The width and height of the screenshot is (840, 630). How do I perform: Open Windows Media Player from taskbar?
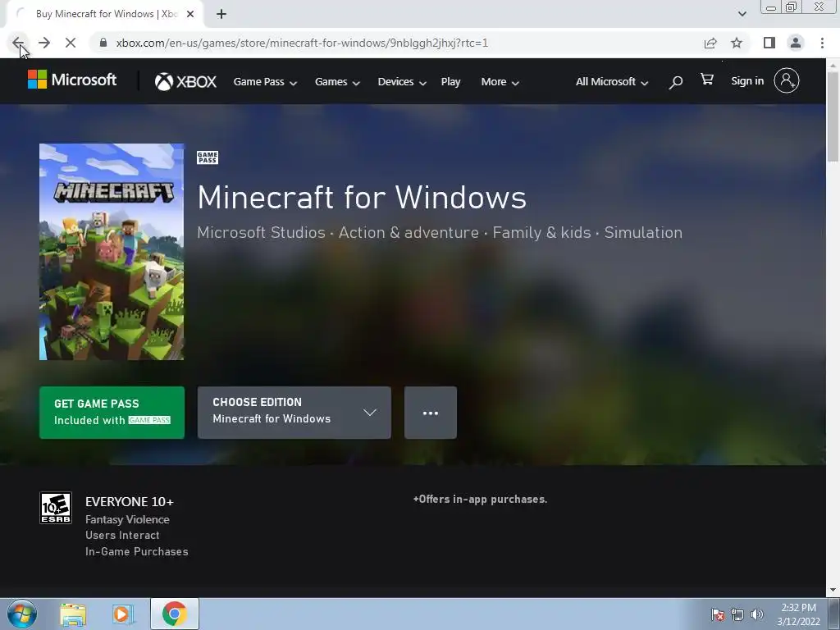pyautogui.click(x=122, y=614)
